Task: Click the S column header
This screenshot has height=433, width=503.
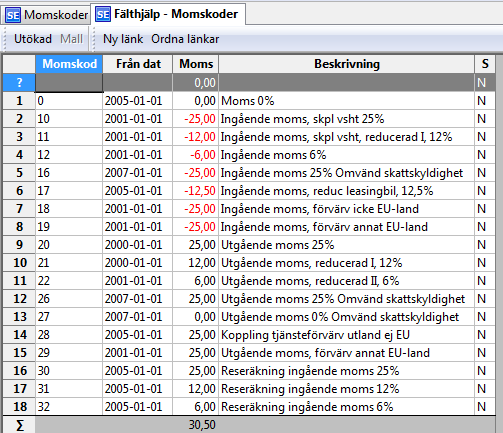Action: pos(485,64)
